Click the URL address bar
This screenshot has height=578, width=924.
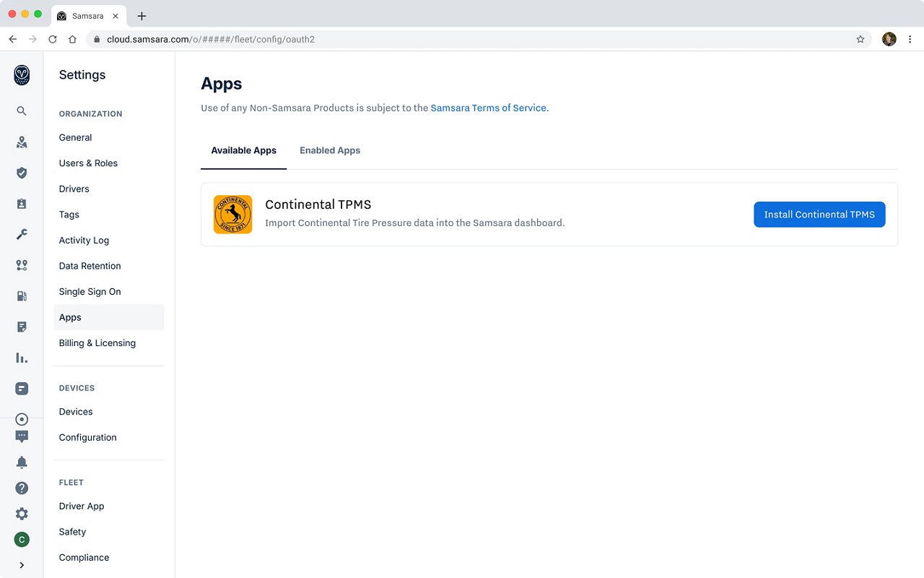pos(479,39)
